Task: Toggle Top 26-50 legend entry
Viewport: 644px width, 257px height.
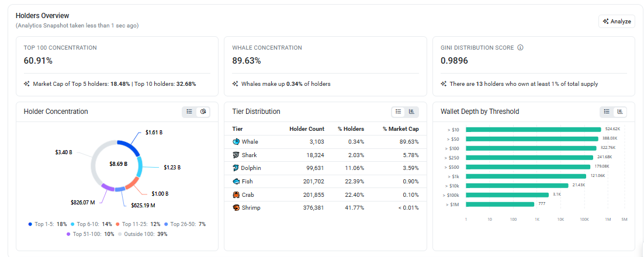Action: point(185,224)
